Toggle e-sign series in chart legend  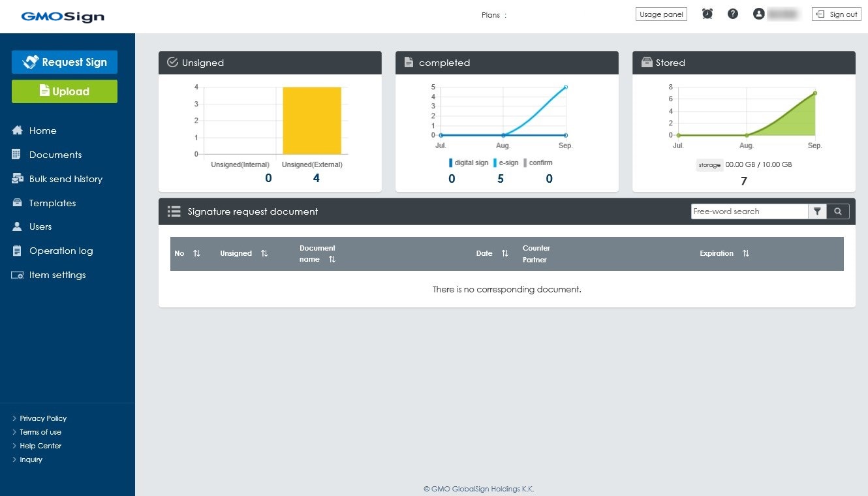click(506, 163)
